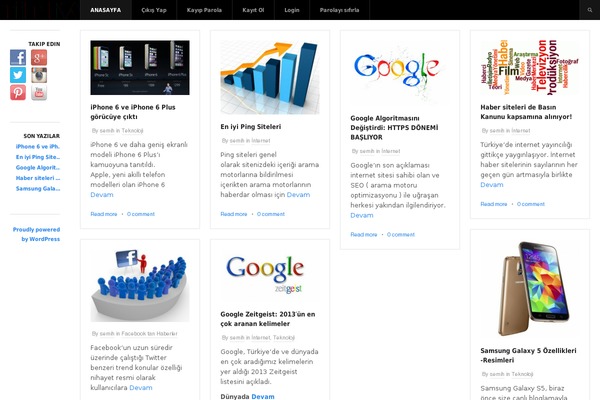Click Devam link in the Ping Siteleri excerpt

[298, 194]
